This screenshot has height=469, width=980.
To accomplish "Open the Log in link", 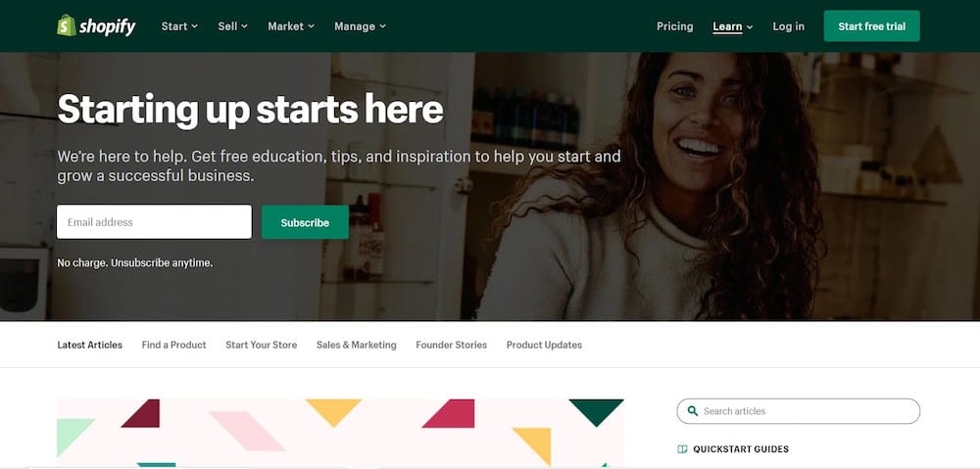I will (788, 26).
